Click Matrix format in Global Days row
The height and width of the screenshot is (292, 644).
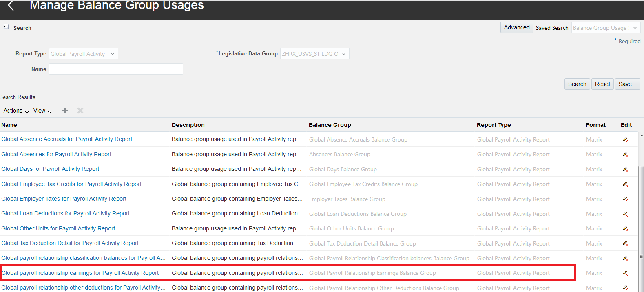[x=594, y=169]
